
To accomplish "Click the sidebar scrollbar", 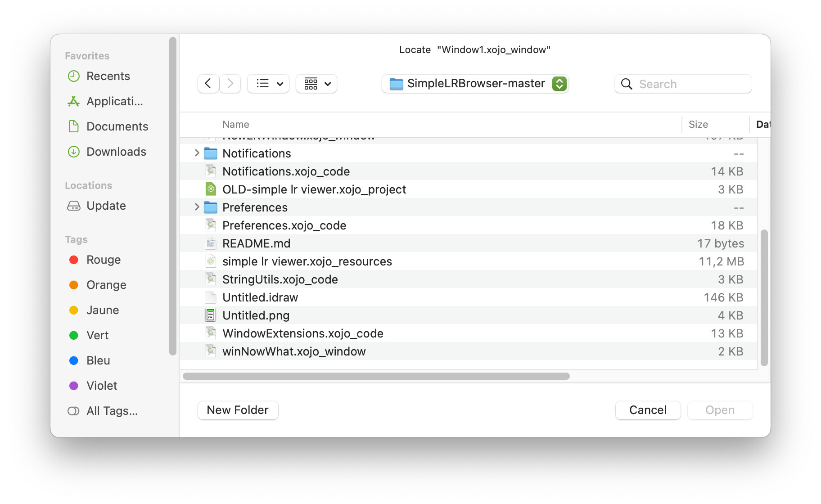I will pyautogui.click(x=173, y=196).
